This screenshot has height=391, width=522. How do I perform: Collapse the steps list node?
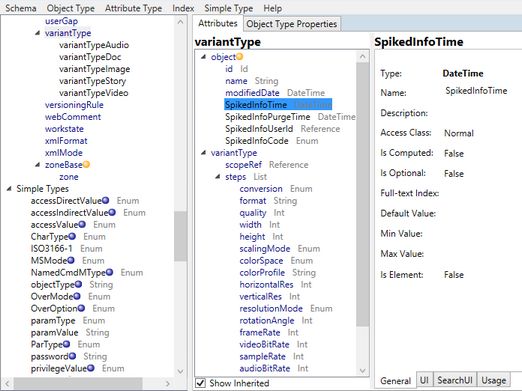coord(218,176)
